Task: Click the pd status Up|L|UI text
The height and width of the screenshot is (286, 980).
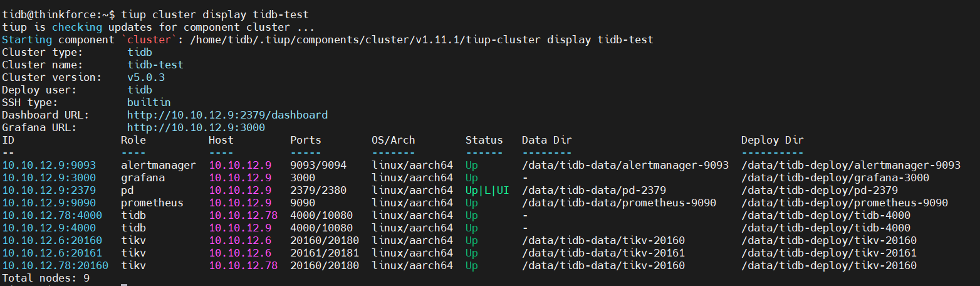Action: click(487, 191)
